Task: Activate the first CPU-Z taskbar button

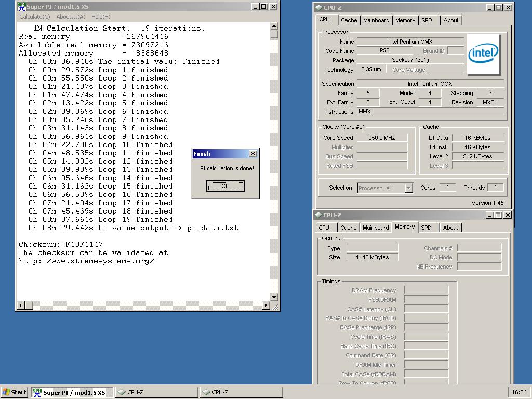Action: pyautogui.click(x=157, y=392)
